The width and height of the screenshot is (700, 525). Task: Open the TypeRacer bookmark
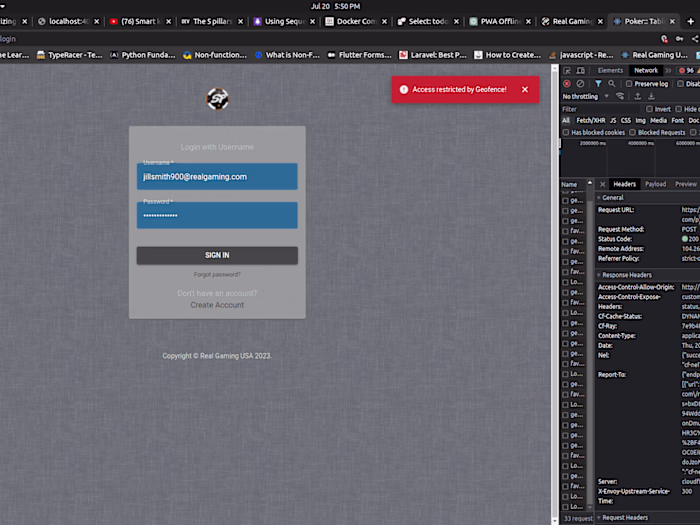pyautogui.click(x=69, y=55)
